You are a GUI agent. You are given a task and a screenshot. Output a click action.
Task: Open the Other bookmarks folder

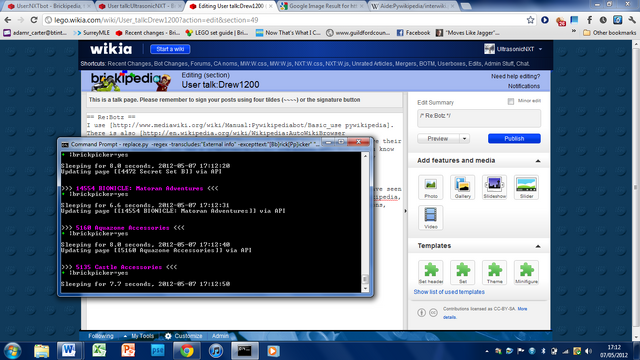coord(609,33)
